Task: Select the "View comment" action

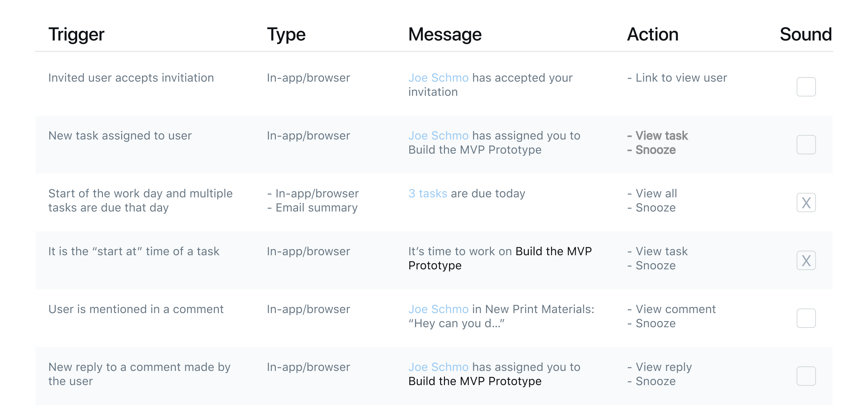Action: point(675,309)
